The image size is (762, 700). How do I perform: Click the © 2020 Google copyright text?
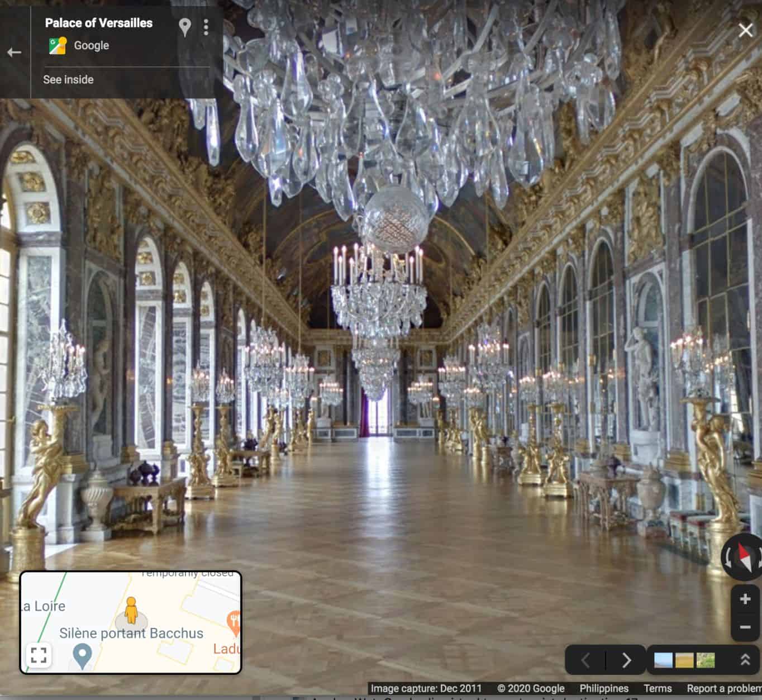[531, 688]
